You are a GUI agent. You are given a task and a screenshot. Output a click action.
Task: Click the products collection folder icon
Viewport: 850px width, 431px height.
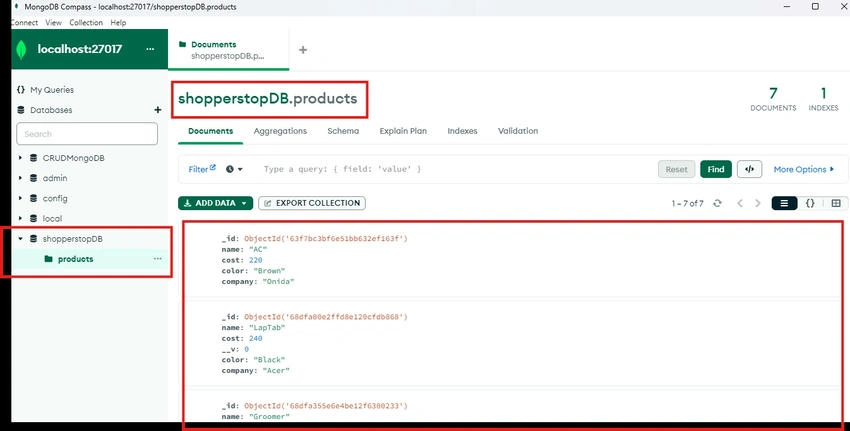[x=48, y=259]
